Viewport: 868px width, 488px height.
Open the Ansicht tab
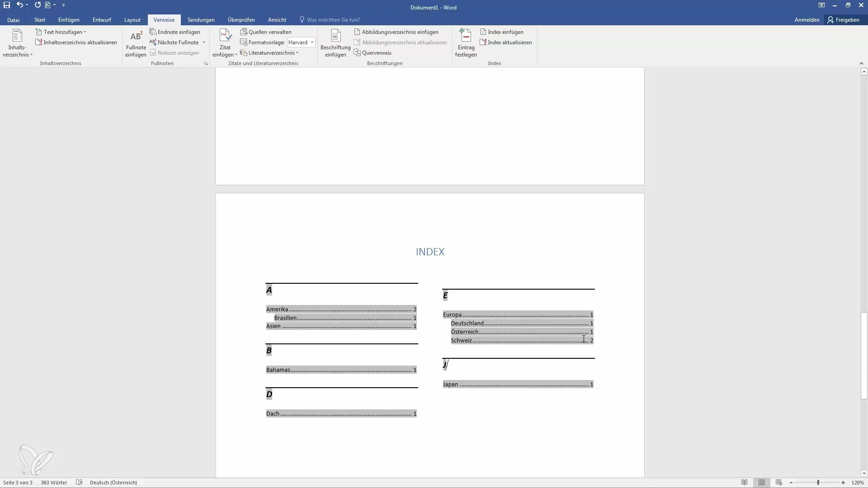(x=277, y=20)
